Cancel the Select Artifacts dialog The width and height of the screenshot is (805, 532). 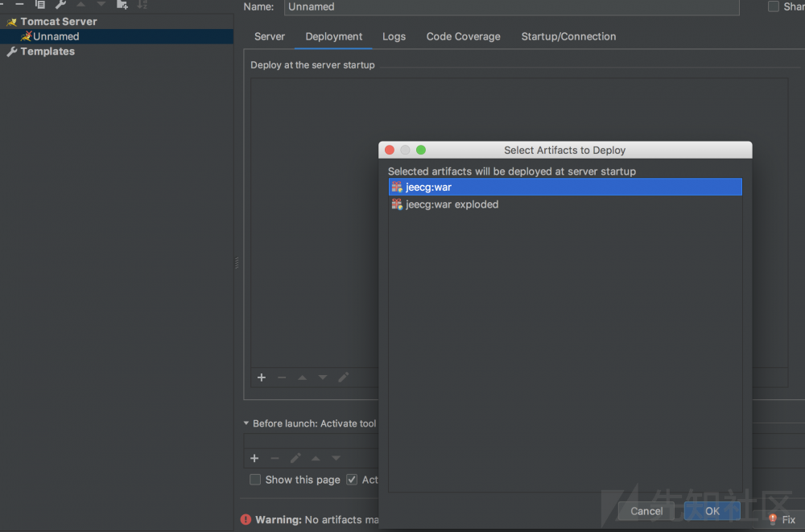point(646,511)
